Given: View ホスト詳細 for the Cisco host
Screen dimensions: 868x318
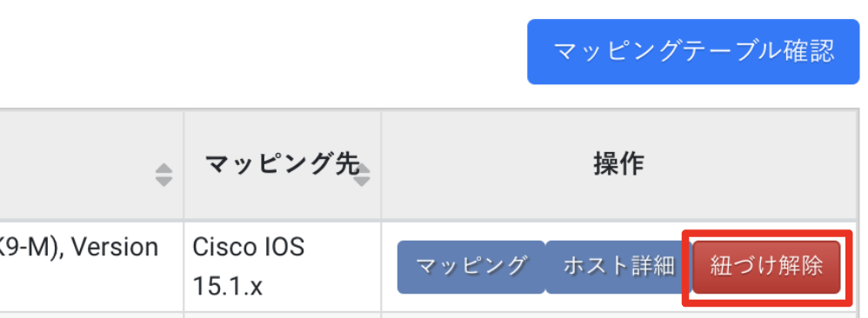Looking at the screenshot, I should (618, 267).
